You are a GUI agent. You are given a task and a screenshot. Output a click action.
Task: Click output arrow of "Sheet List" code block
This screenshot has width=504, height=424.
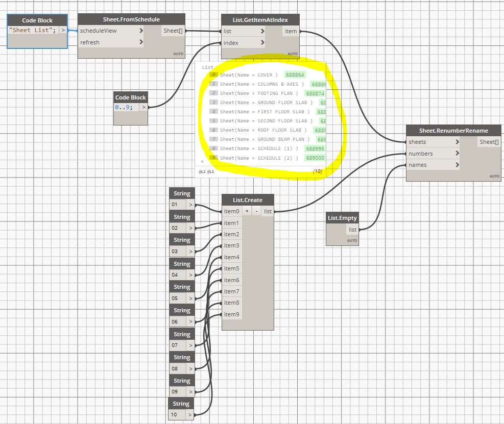tap(63, 30)
